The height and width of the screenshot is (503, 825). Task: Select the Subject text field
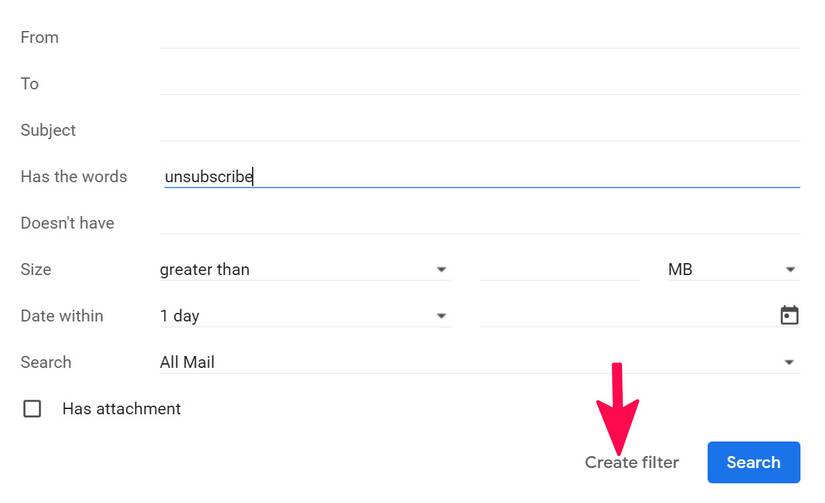(x=479, y=129)
